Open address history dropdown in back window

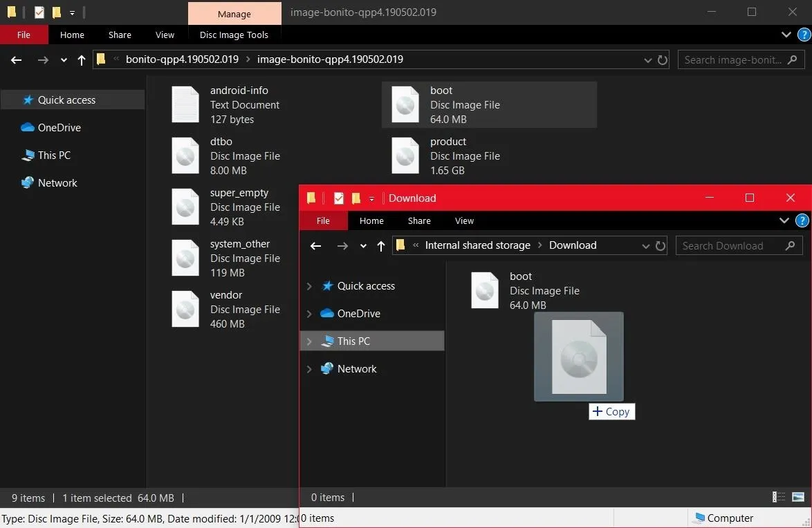click(647, 59)
